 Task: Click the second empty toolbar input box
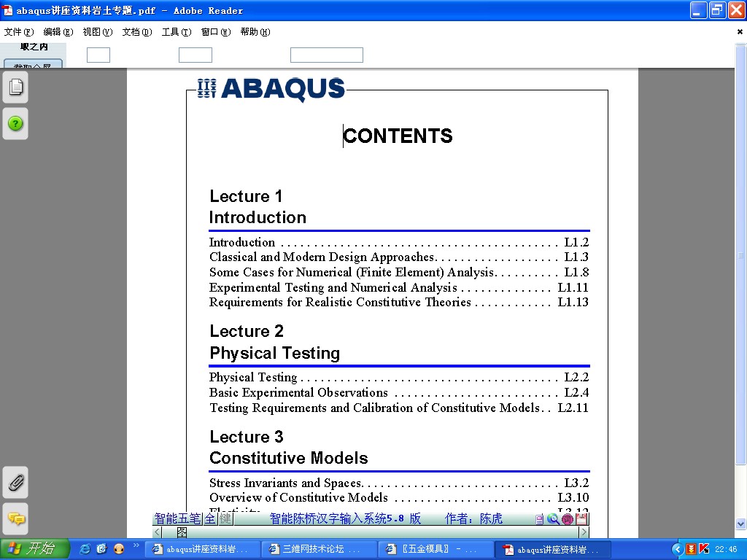pos(196,55)
